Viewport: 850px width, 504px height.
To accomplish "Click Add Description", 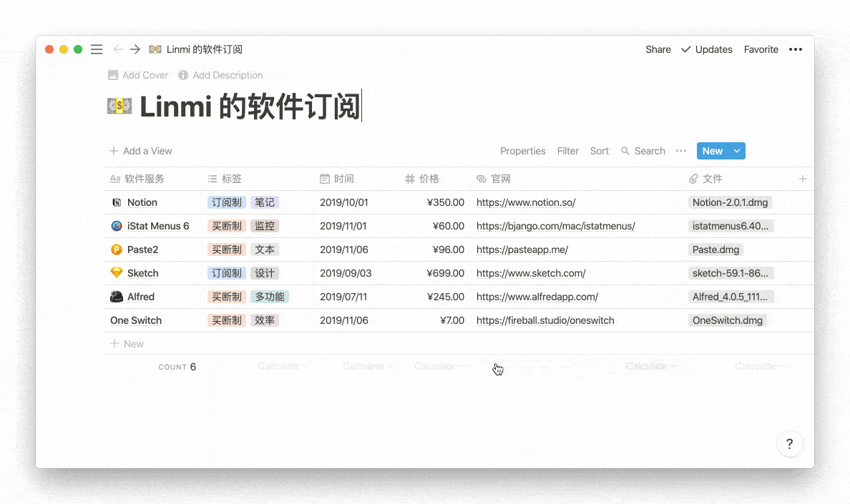I will (220, 75).
